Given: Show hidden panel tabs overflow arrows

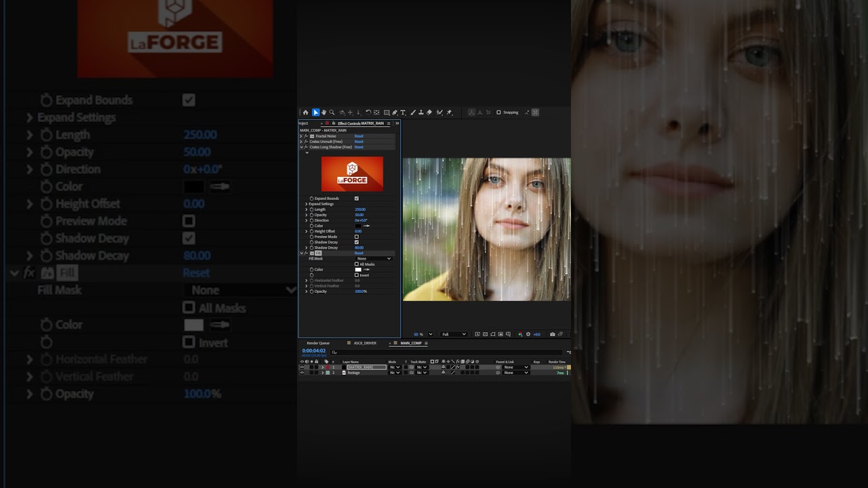Looking at the screenshot, I should (x=397, y=123).
